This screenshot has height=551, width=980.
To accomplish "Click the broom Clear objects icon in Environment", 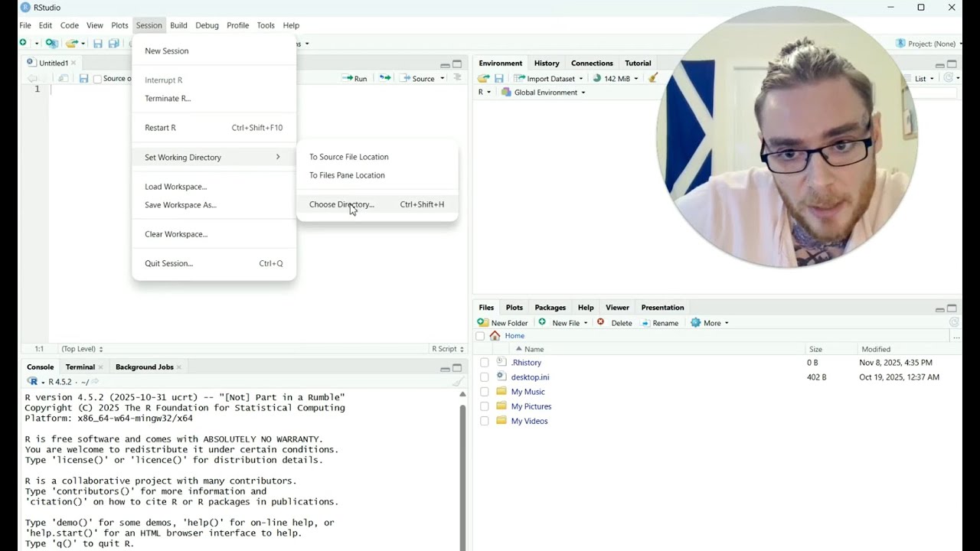I will 653,78.
